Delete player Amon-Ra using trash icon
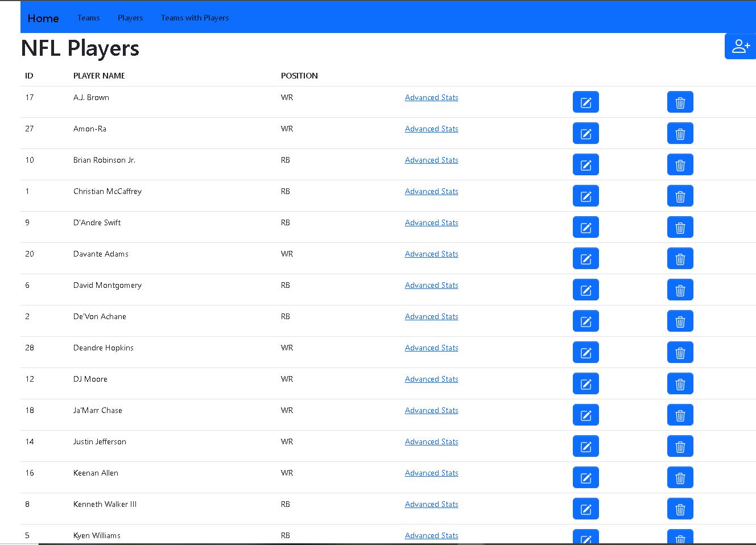Screen dimensions: 756x545 (680, 134)
